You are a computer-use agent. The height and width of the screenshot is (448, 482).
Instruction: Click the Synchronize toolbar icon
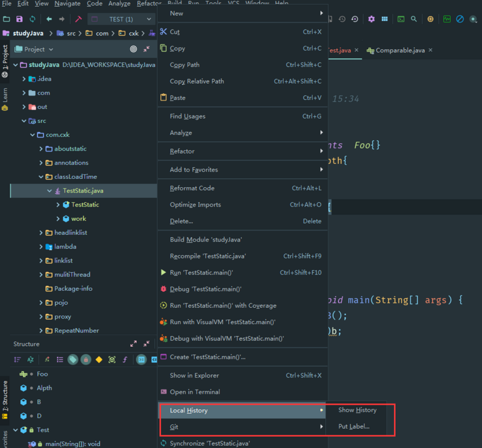coord(33,19)
